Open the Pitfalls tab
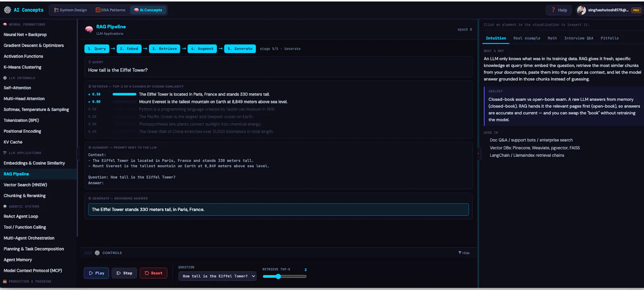This screenshot has height=290, width=644. [x=609, y=38]
